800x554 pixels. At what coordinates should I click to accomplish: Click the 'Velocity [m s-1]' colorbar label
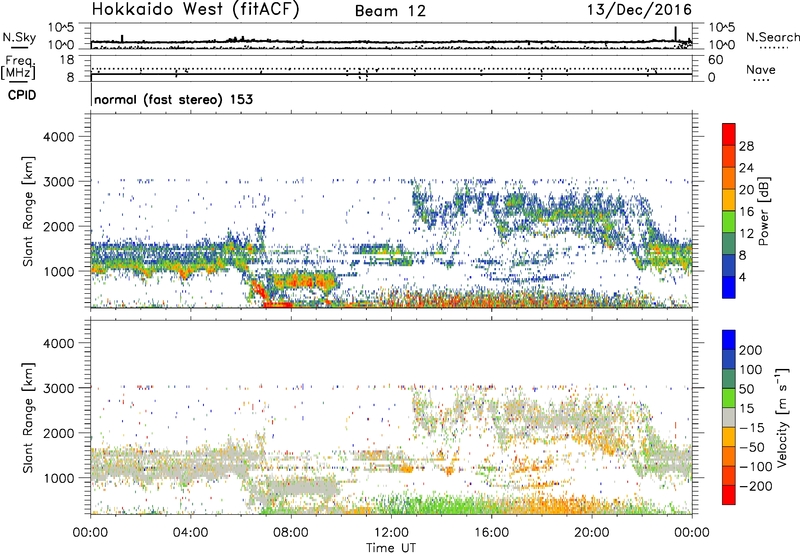click(x=782, y=417)
